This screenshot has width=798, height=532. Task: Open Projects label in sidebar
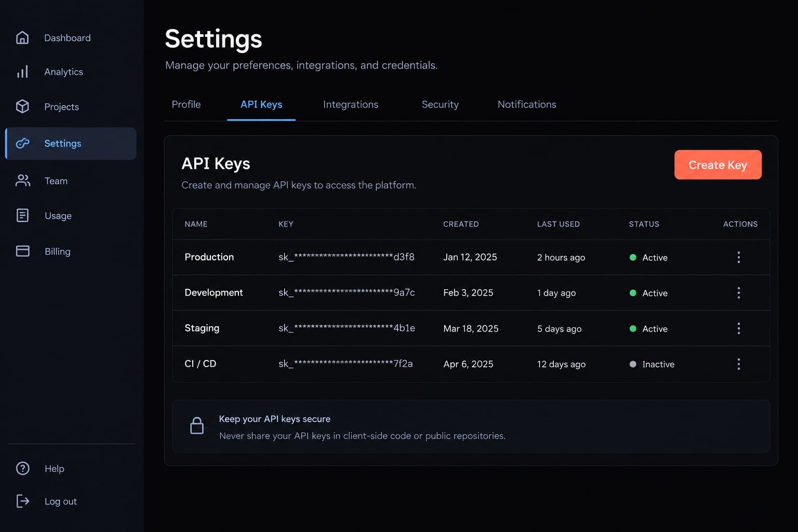[x=61, y=107]
